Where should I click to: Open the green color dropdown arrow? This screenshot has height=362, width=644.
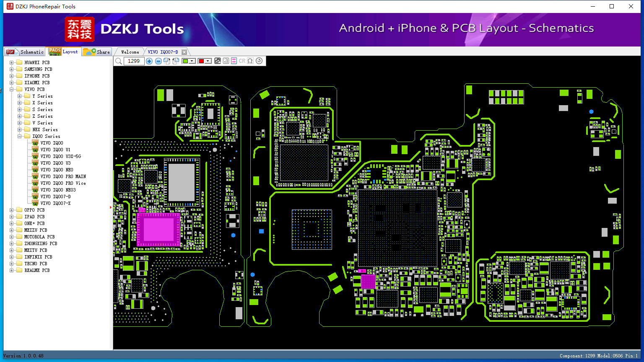[x=192, y=61]
